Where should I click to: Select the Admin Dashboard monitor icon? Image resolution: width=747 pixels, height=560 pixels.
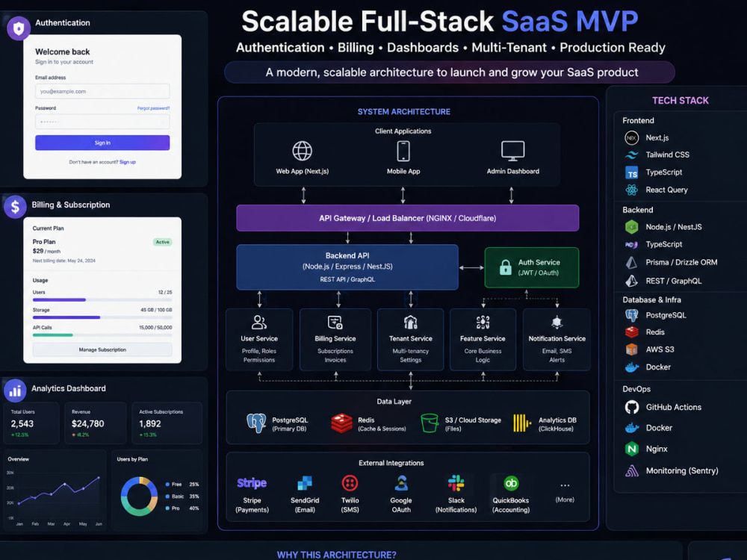pyautogui.click(x=512, y=151)
